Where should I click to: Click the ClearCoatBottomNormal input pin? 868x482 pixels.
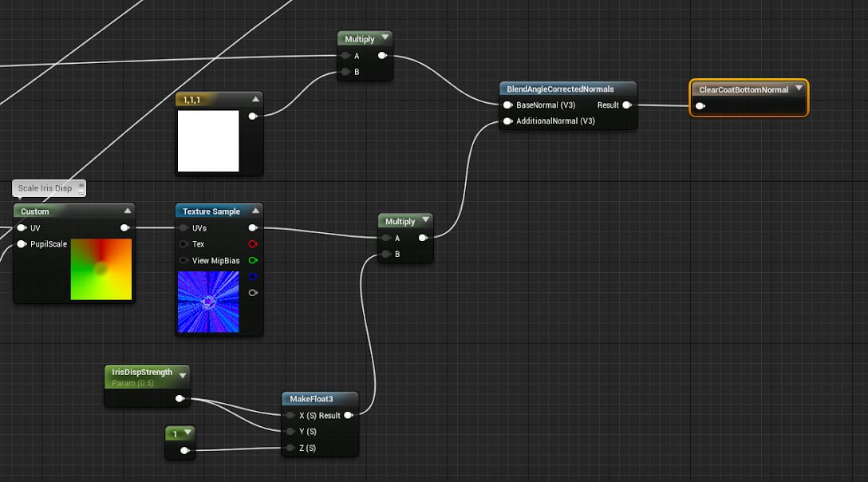[700, 106]
